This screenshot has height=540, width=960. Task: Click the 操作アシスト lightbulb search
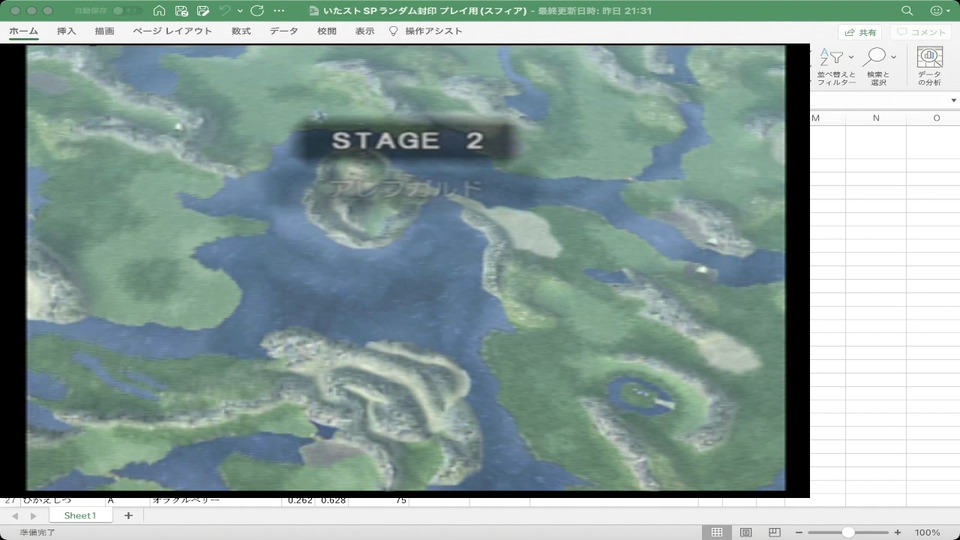pyautogui.click(x=426, y=31)
